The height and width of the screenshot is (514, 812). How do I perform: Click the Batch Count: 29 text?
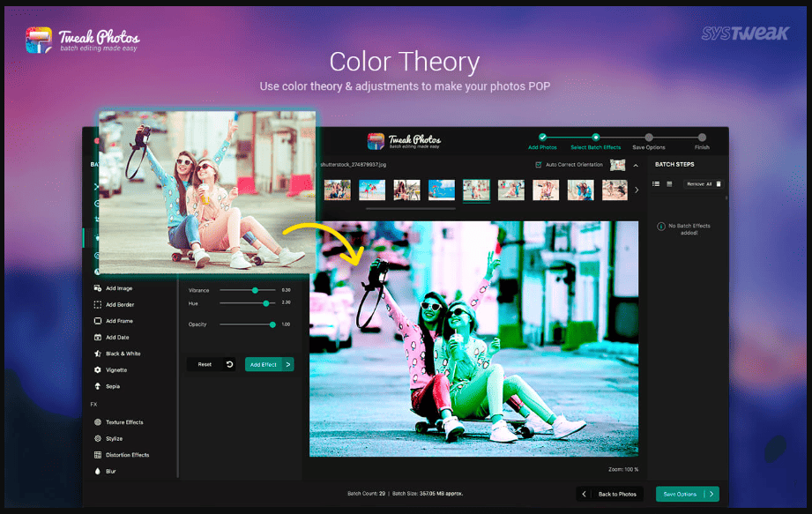[366, 494]
